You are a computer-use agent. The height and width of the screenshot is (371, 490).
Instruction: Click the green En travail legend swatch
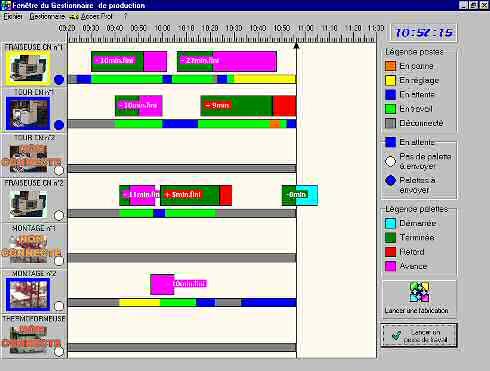390,109
